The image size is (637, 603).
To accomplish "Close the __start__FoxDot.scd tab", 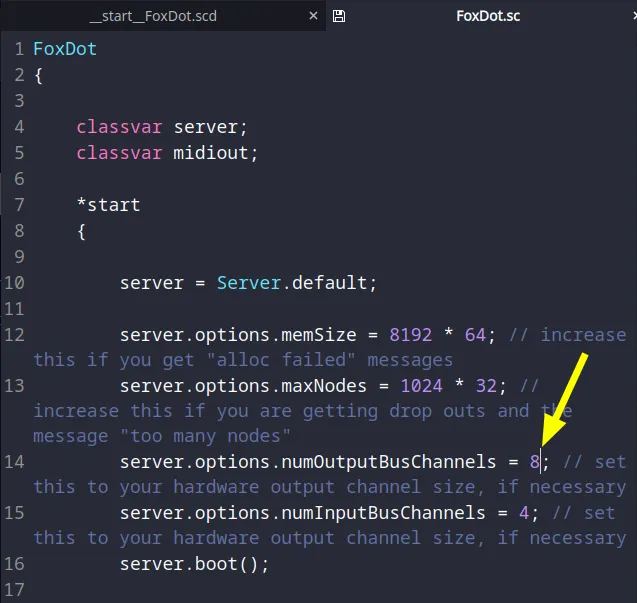I will [x=313, y=16].
